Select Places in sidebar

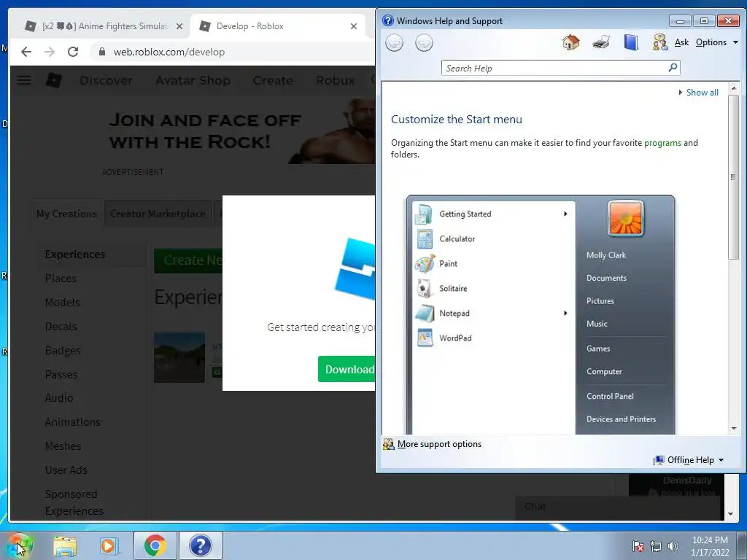pyautogui.click(x=61, y=278)
